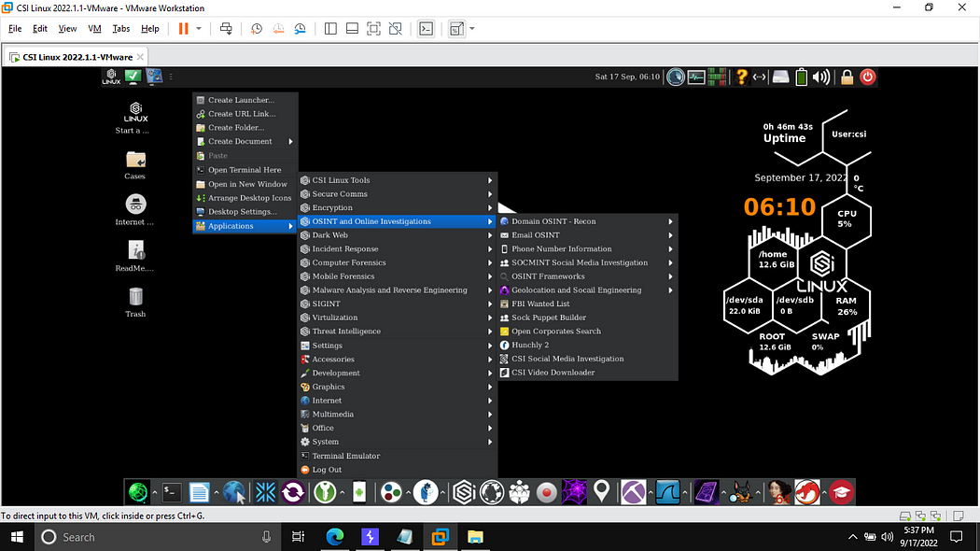Launch Sock Puppet Builder
Viewport: 980px width, 551px height.
click(x=587, y=318)
